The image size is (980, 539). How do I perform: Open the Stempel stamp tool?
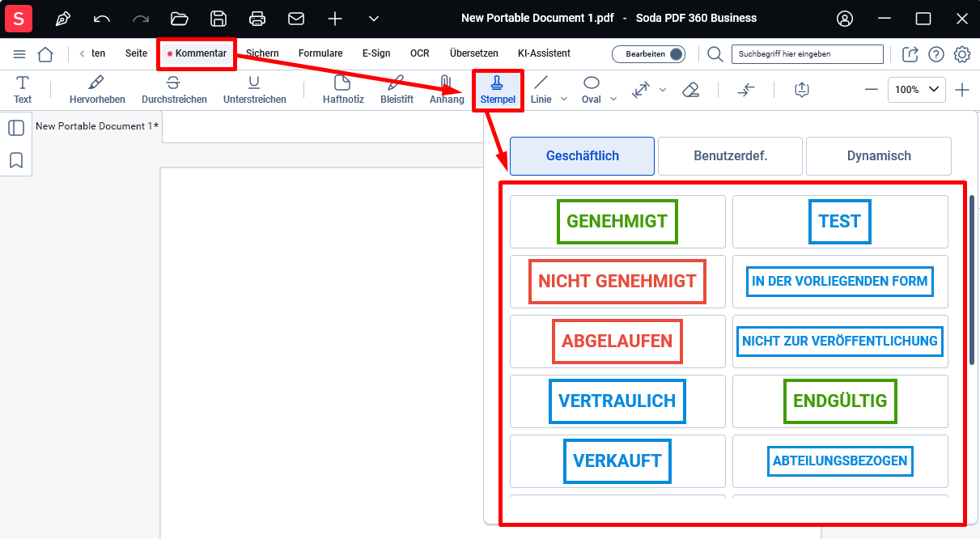[x=498, y=89]
